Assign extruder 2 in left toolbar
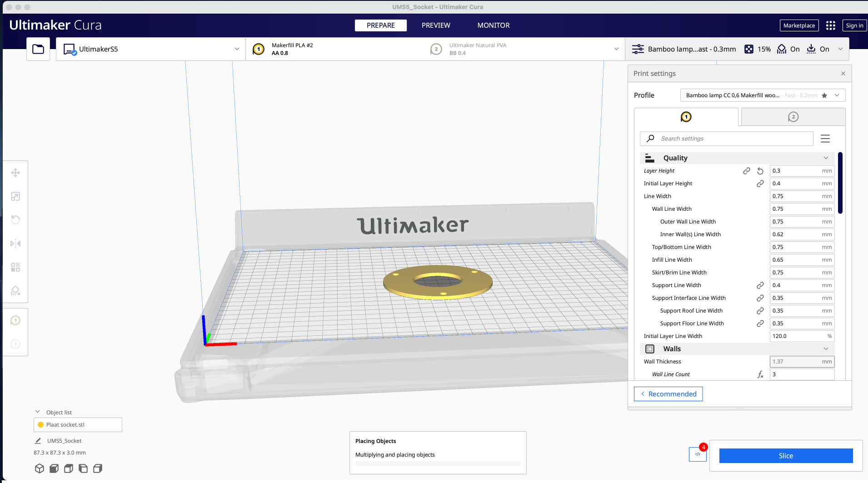The image size is (868, 483). point(15,344)
